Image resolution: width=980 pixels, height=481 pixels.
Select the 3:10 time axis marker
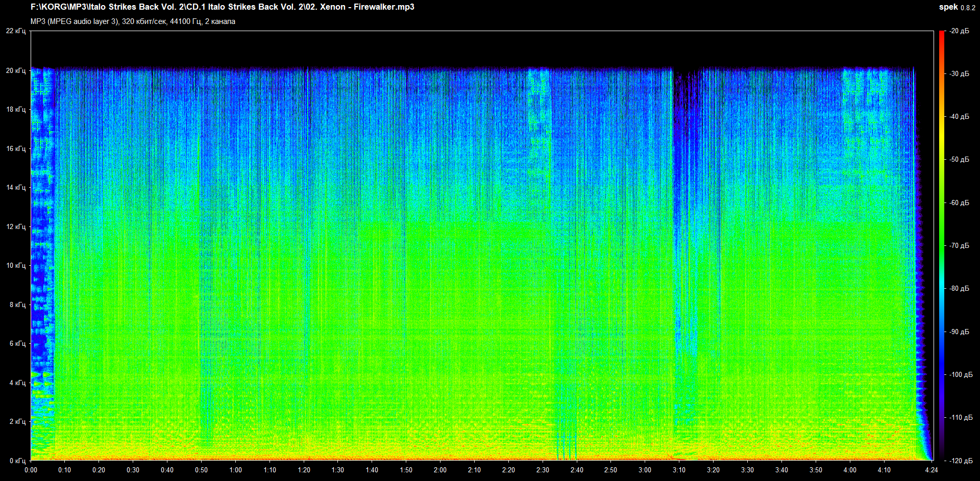coord(679,470)
